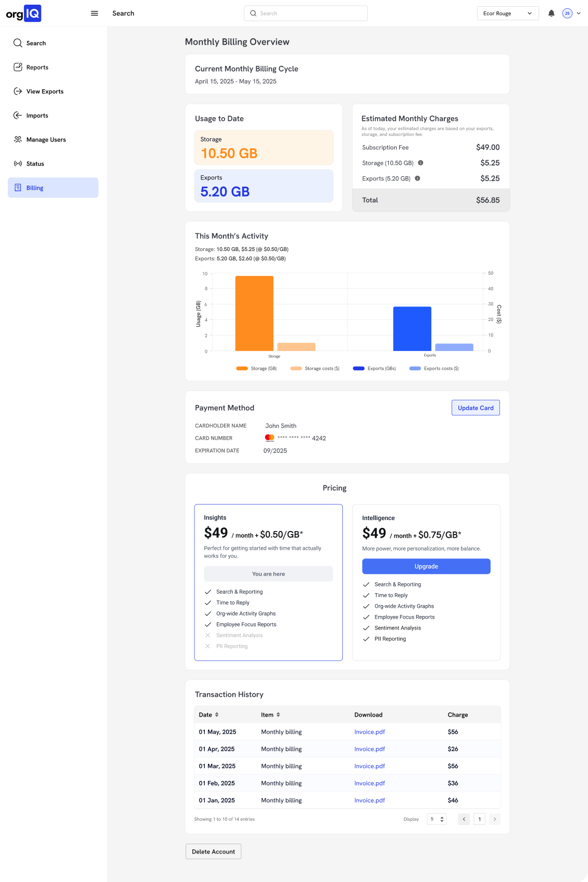Click the Manage Users people icon
Screen dimensions: 588x882
click(x=18, y=139)
